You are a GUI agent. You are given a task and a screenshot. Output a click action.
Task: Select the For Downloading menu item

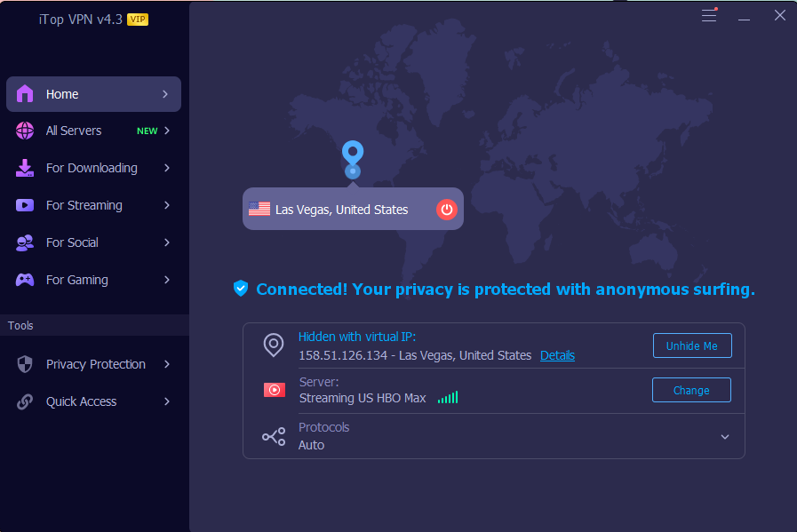pyautogui.click(x=93, y=168)
